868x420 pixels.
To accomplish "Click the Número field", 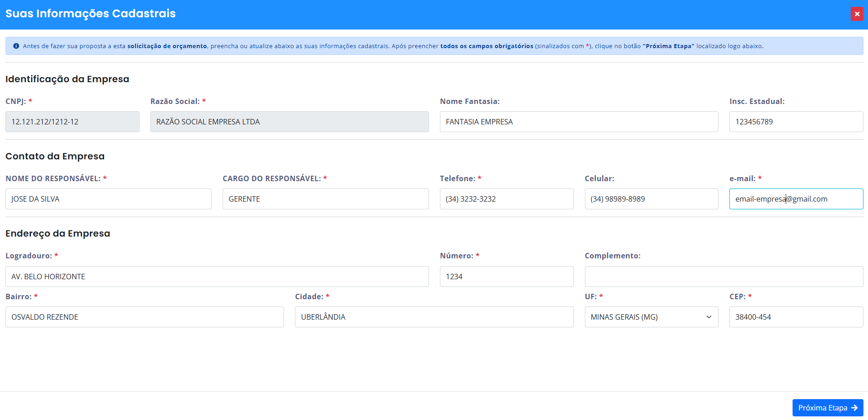I will (x=506, y=277).
